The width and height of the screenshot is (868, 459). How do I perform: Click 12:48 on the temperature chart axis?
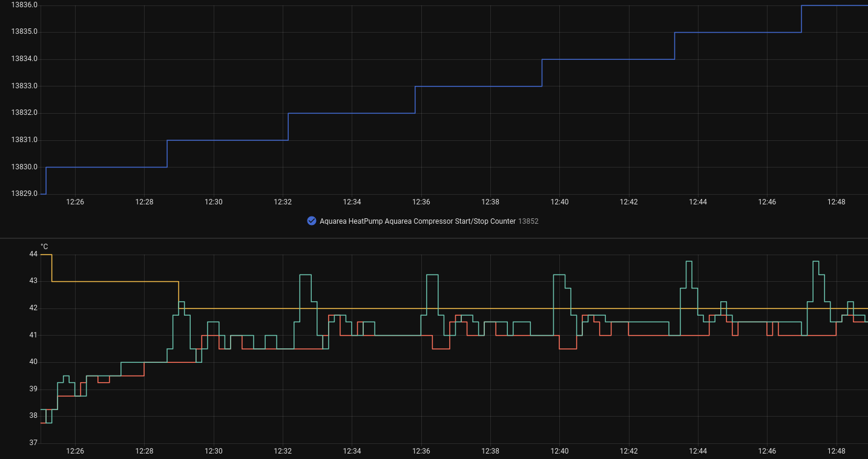(837, 451)
